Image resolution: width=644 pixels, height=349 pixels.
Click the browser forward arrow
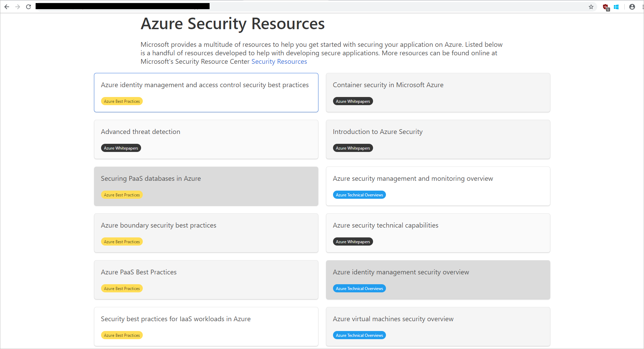point(18,7)
